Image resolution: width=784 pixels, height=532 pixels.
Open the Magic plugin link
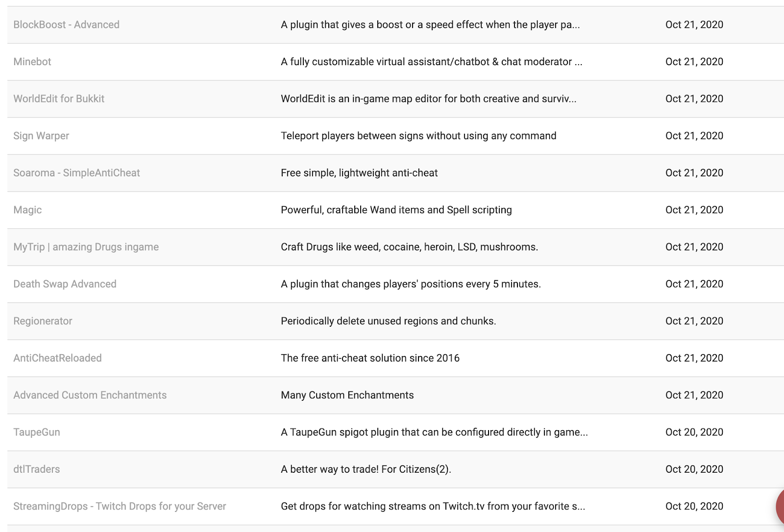coord(27,210)
